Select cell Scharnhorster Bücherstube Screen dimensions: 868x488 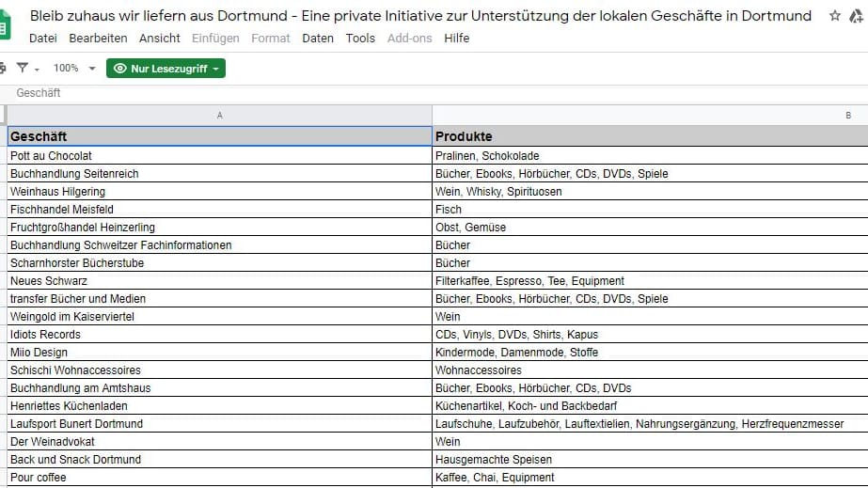pos(220,263)
